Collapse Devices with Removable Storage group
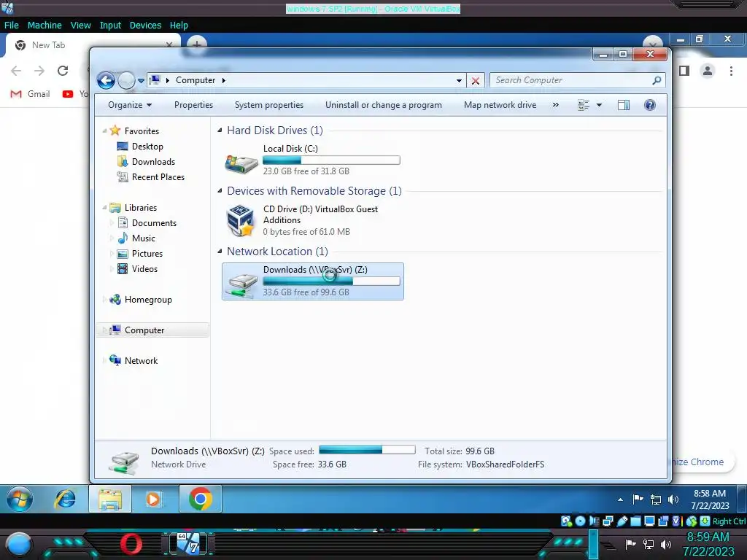747x560 pixels. click(220, 191)
